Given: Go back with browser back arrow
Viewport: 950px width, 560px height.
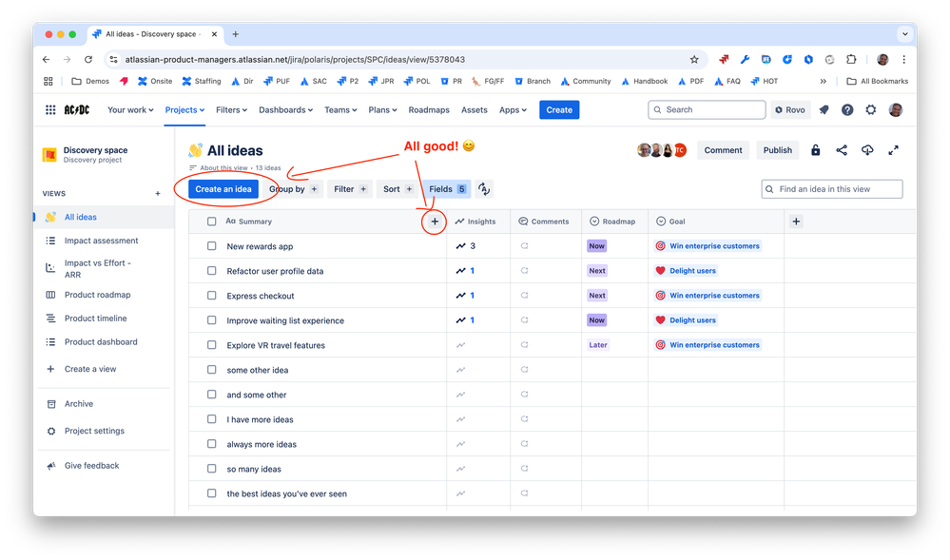Looking at the screenshot, I should 46,59.
